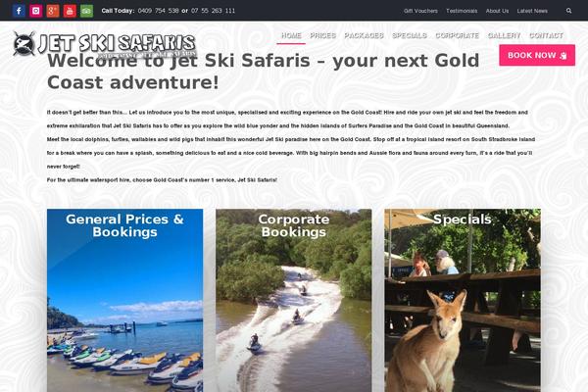
Task: Open the Latest News link
Action: coord(532,11)
